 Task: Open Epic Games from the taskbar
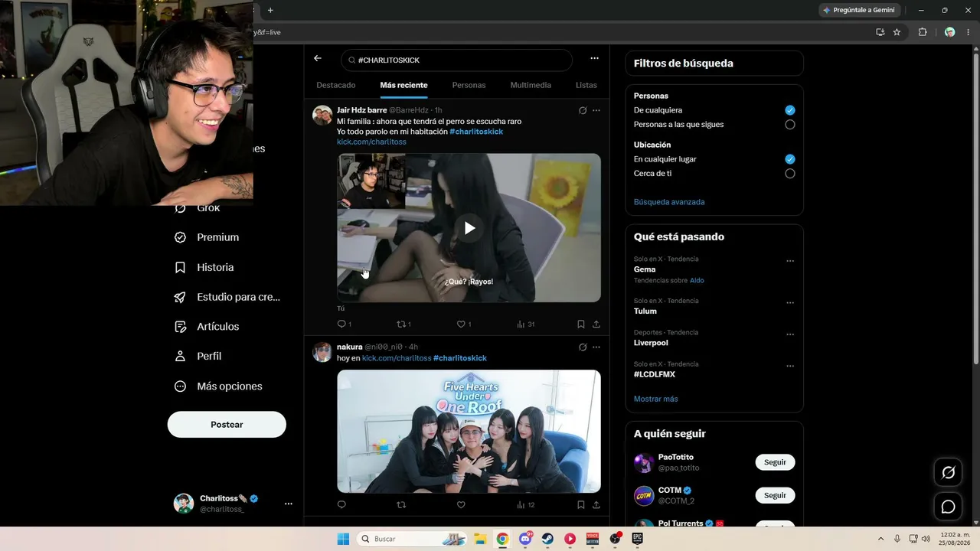click(637, 539)
